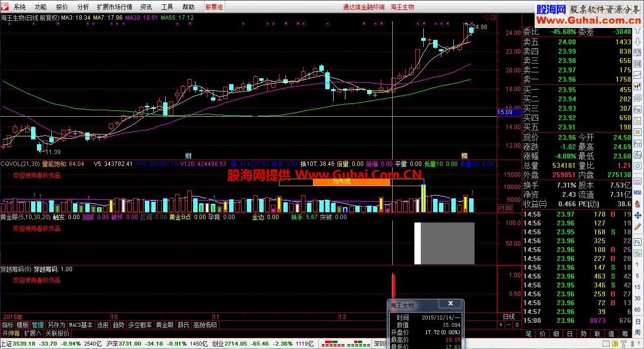Open the formula f(x) icon in sidebar
644x349 pixels.
[x=638, y=155]
